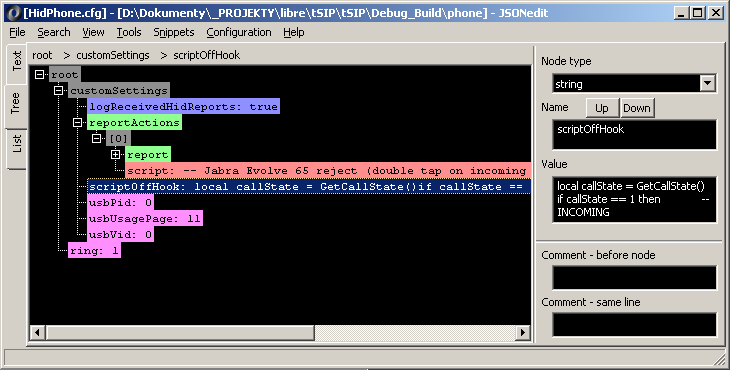Open the Snippets menu

(x=174, y=33)
